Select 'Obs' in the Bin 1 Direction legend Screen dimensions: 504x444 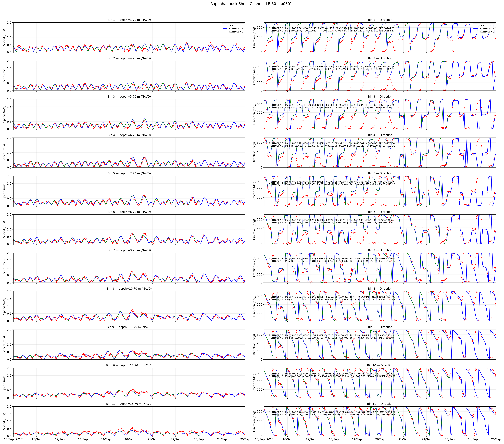pyautogui.click(x=482, y=25)
